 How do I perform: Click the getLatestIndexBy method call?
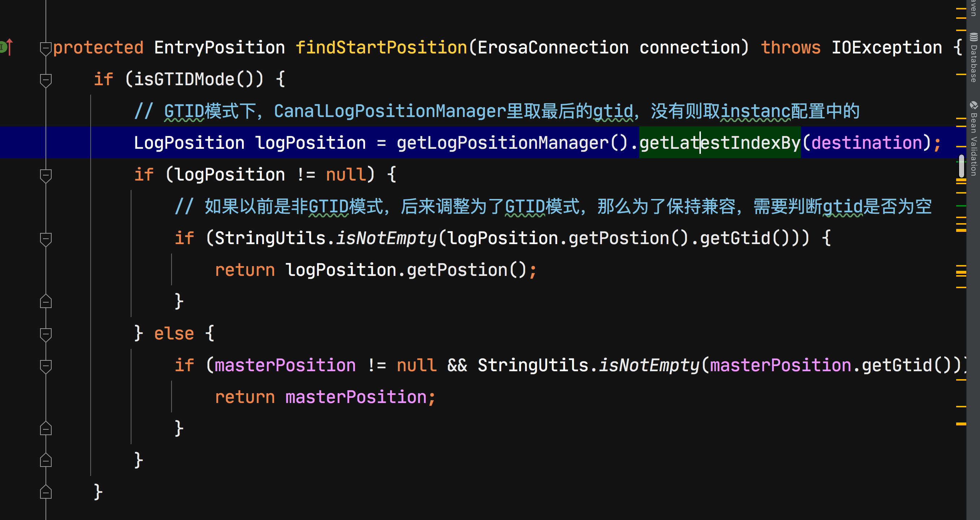720,143
